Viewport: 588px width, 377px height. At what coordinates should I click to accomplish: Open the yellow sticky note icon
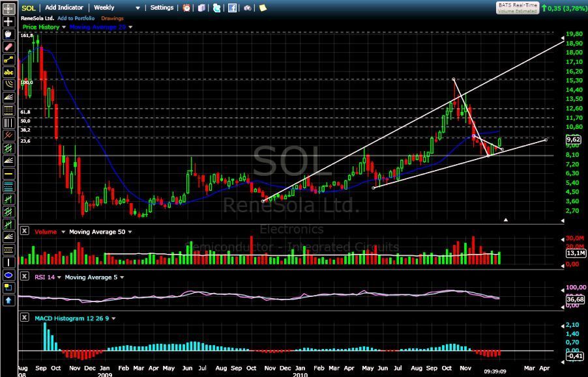pos(263,8)
